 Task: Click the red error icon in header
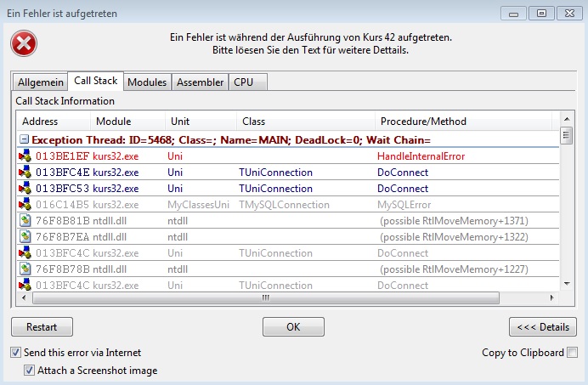25,44
